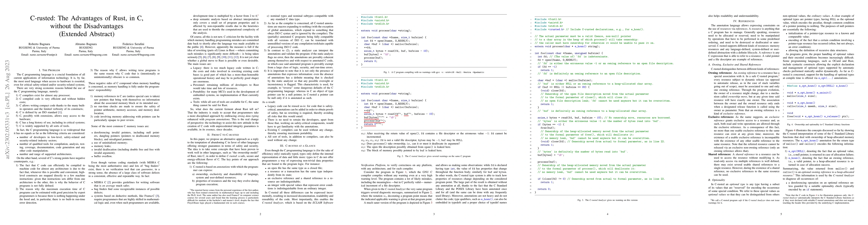Click section heading 'I. The Problem'
This screenshot has height=225, width=868.
(x=50, y=70)
